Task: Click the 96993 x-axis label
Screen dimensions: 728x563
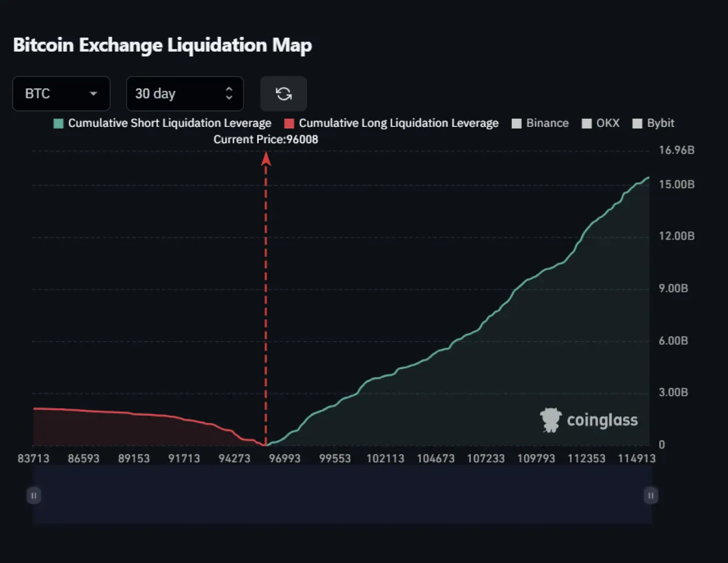Action: click(284, 458)
